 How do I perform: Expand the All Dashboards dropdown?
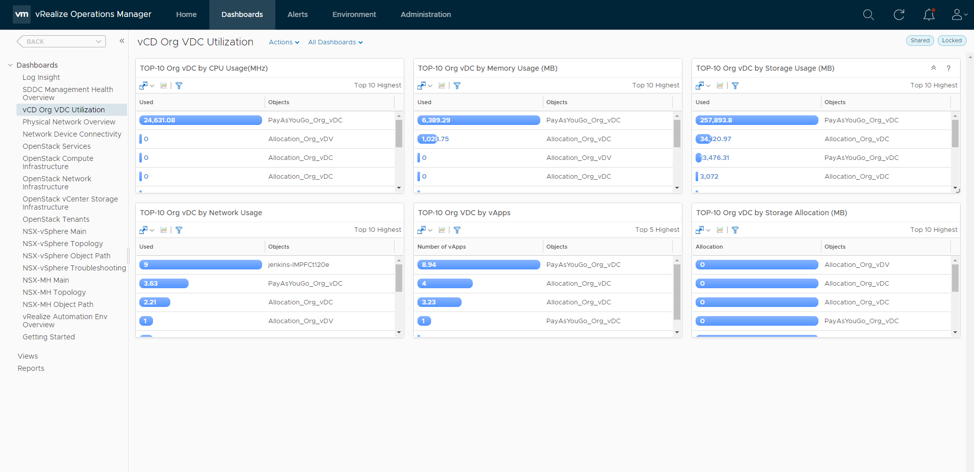(335, 42)
